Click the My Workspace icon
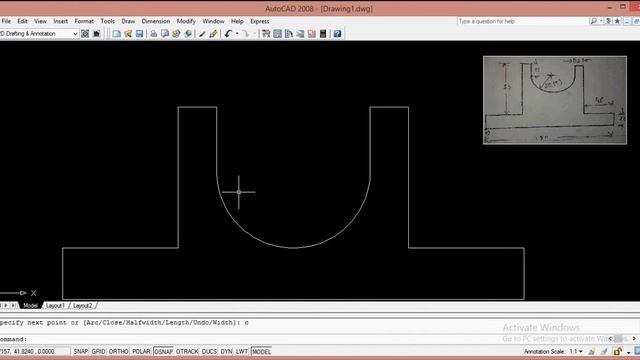 [96, 34]
